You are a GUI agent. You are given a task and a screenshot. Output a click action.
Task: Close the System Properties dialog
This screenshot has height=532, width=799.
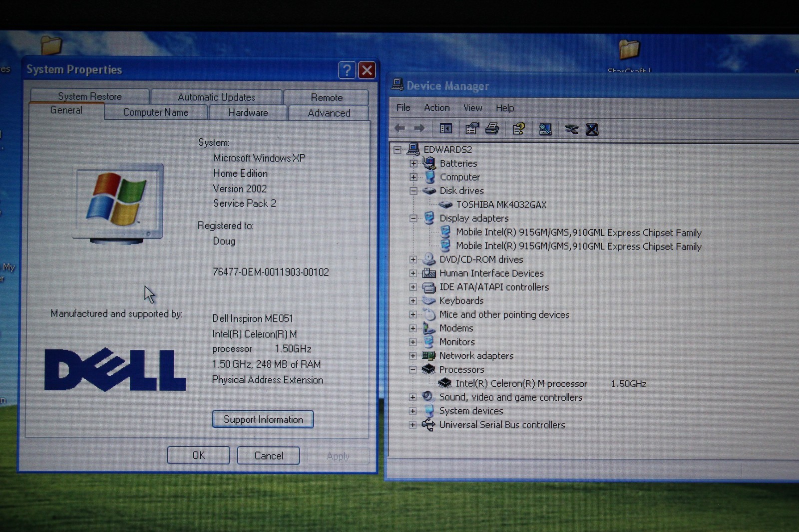pyautogui.click(x=367, y=70)
